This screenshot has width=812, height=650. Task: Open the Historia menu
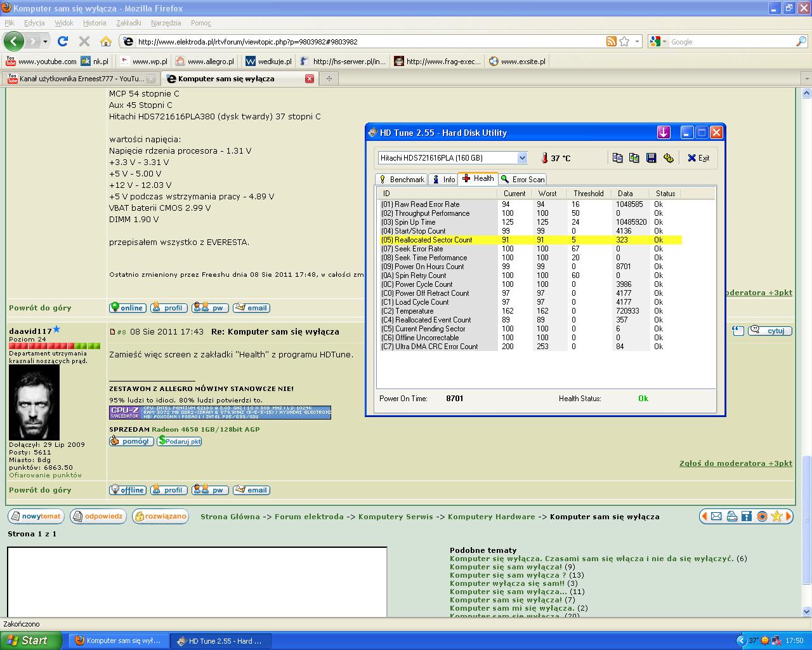point(95,23)
